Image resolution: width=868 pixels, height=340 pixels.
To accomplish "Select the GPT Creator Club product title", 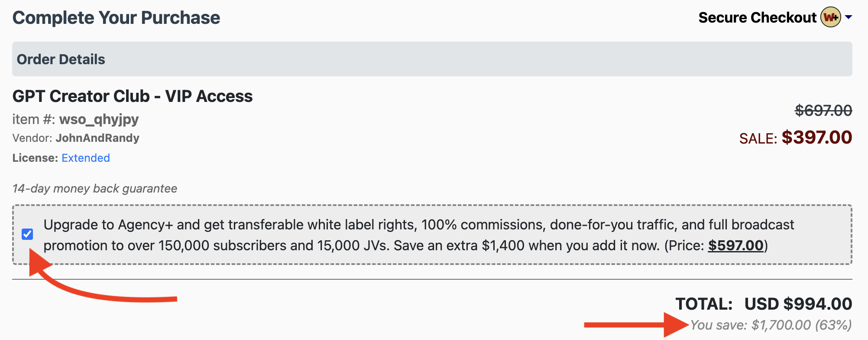I will click(x=133, y=96).
